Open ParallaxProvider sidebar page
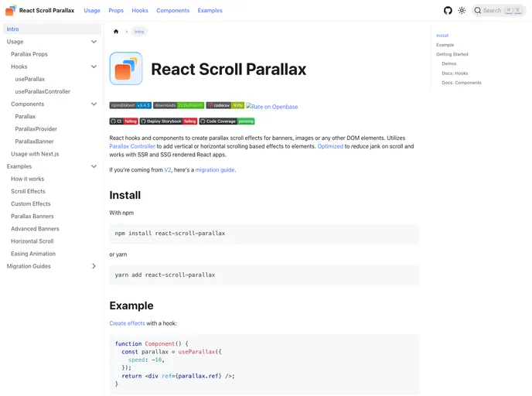 (36, 129)
